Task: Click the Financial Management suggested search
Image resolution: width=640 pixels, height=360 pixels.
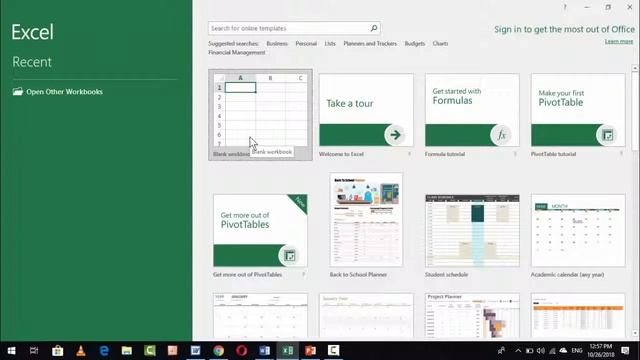Action: tap(237, 52)
